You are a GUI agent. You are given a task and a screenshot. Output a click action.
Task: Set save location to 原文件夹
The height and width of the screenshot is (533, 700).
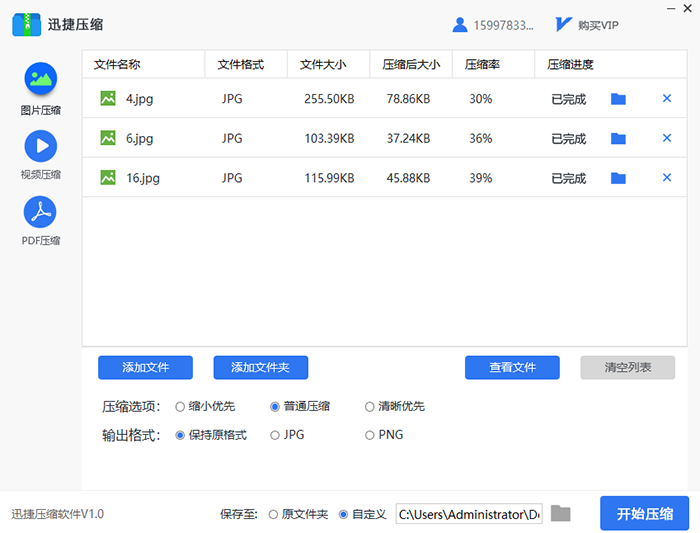273,515
